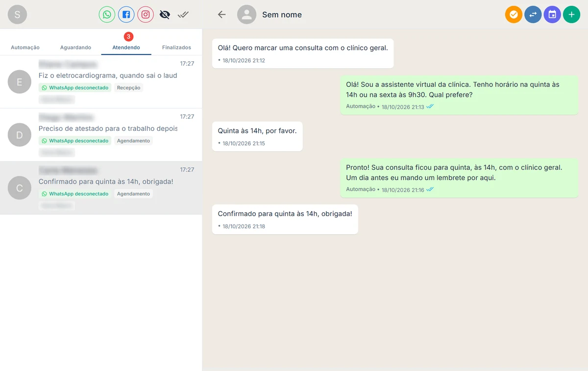This screenshot has height=371, width=588.
Task: Click avatar D in conversation list
Action: click(x=20, y=135)
